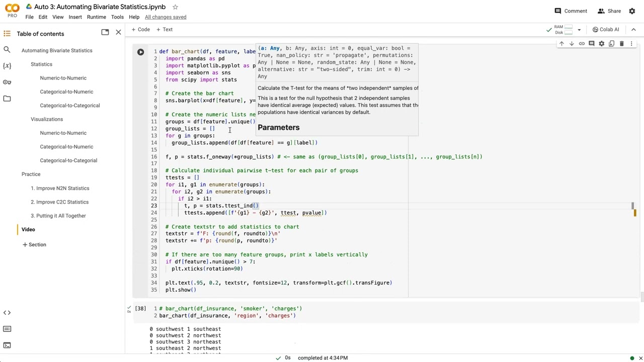
Task: Add a new Text cell
Action: point(164,30)
